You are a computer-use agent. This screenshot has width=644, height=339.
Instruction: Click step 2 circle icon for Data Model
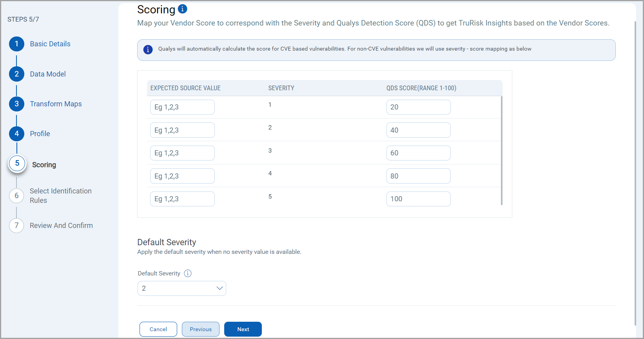pyautogui.click(x=16, y=74)
